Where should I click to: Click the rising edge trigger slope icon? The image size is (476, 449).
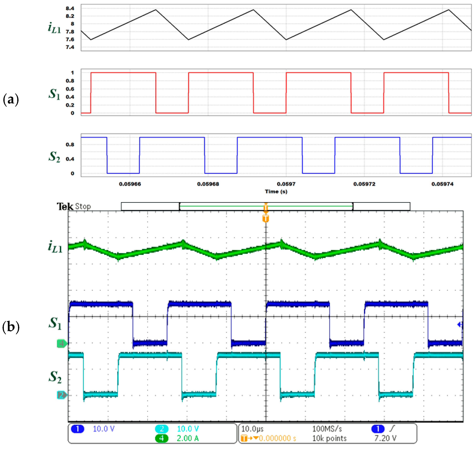[x=392, y=429]
